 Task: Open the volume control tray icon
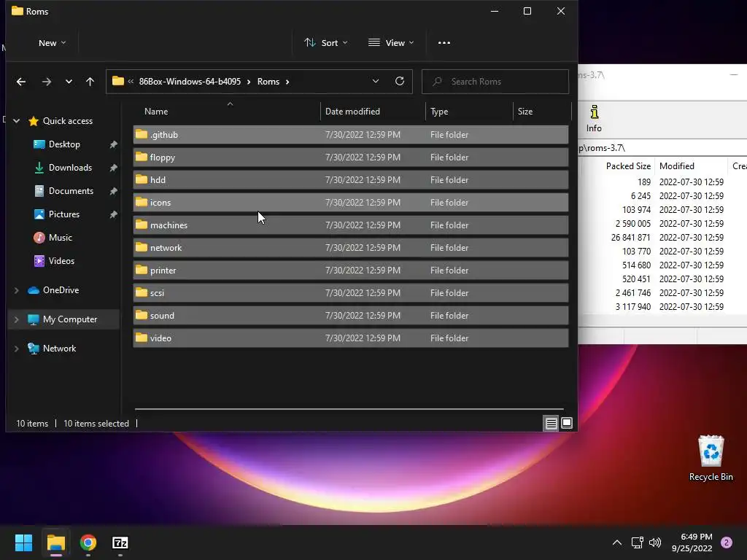point(655,542)
